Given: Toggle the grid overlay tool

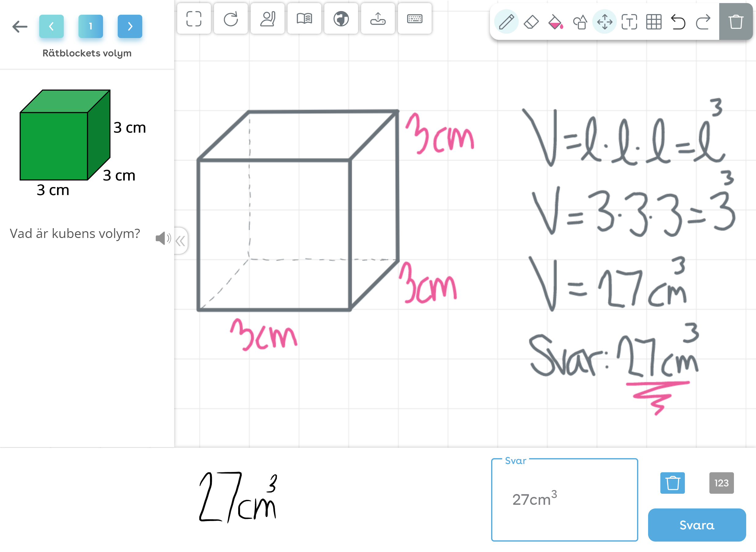Looking at the screenshot, I should pos(654,22).
